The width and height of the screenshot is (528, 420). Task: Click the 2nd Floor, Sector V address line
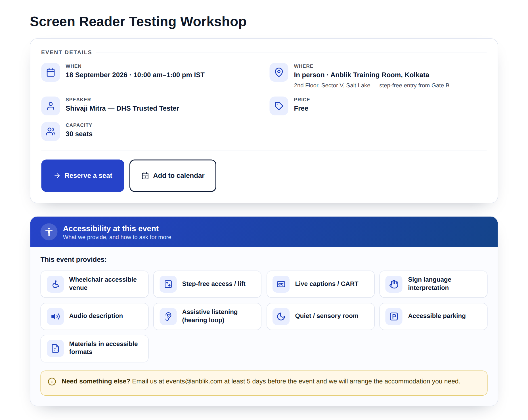click(372, 85)
